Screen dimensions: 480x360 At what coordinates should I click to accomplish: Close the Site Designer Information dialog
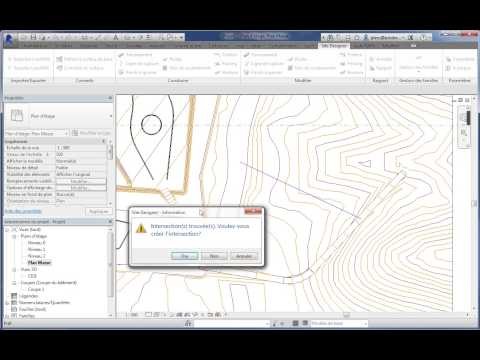pos(253,212)
